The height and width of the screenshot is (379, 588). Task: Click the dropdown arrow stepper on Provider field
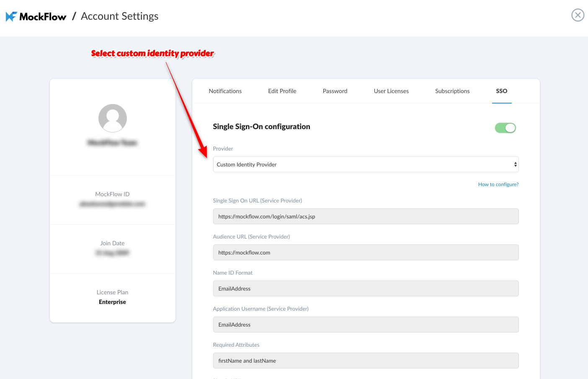pyautogui.click(x=515, y=164)
